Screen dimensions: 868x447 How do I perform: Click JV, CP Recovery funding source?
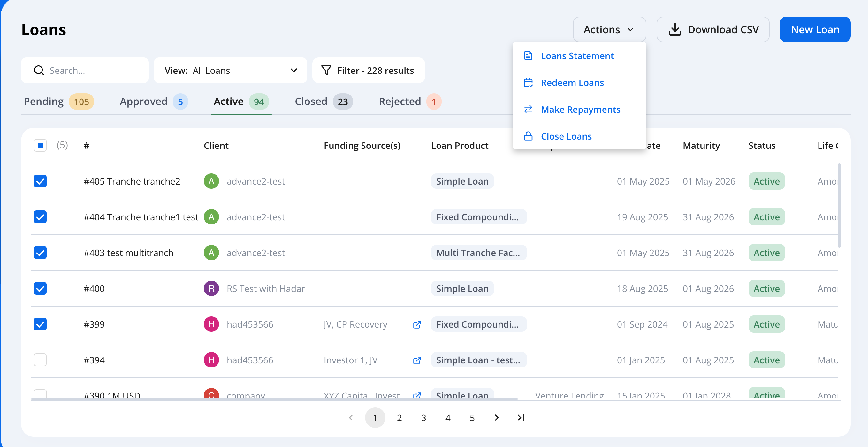(x=355, y=324)
